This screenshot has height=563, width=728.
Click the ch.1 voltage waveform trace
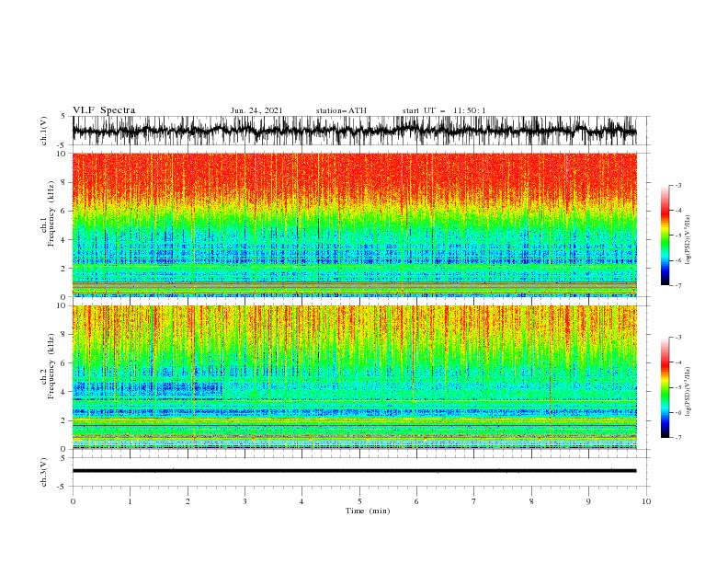tap(354, 131)
